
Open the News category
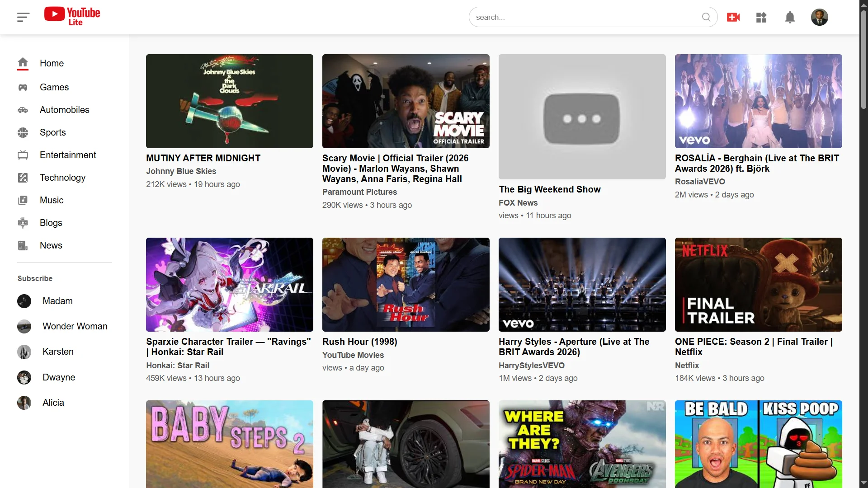[x=51, y=245]
